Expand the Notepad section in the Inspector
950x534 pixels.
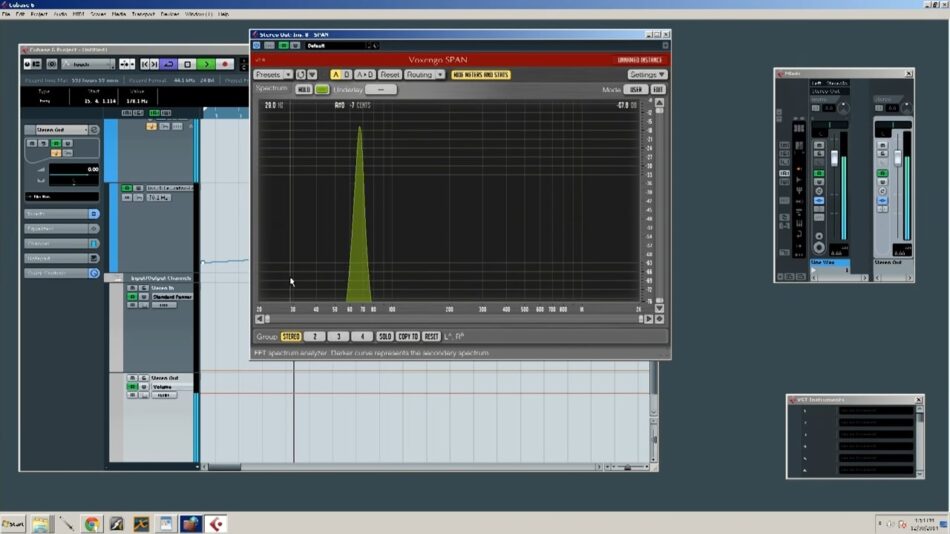pyautogui.click(x=61, y=258)
